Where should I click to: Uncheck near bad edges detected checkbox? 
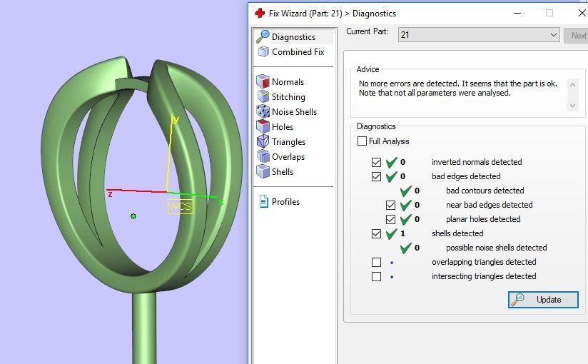click(390, 205)
